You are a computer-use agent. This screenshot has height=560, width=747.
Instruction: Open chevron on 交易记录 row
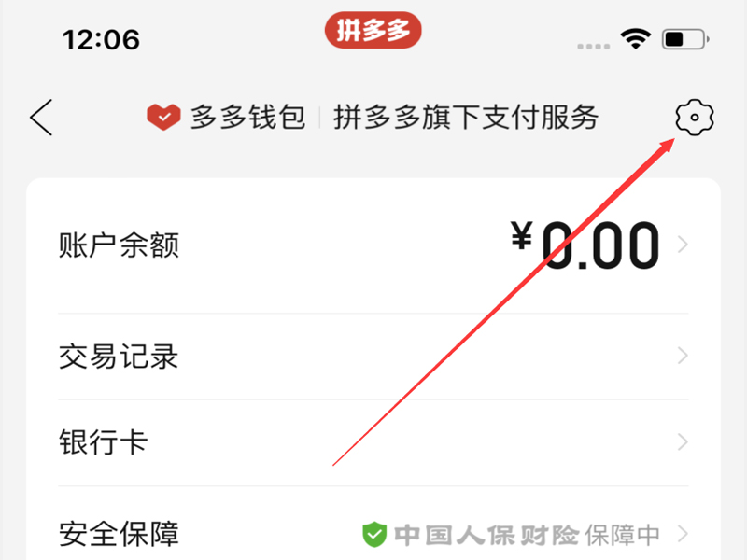click(x=683, y=356)
